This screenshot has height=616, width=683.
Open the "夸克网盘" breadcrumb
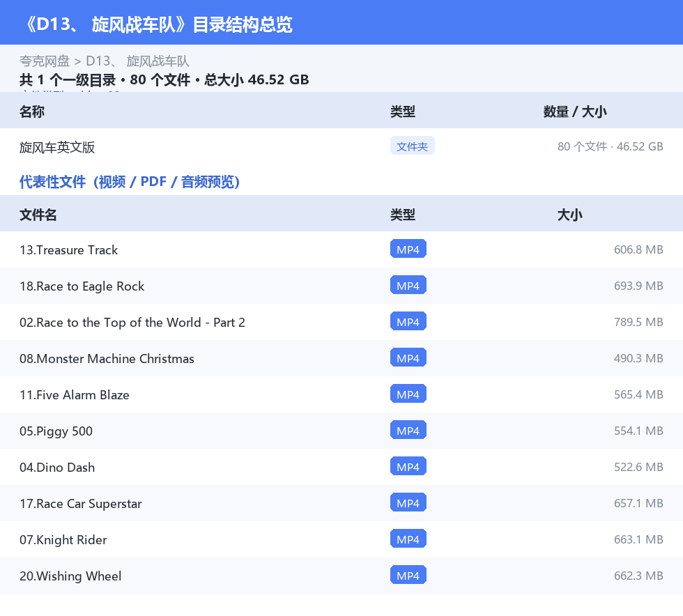(x=45, y=61)
